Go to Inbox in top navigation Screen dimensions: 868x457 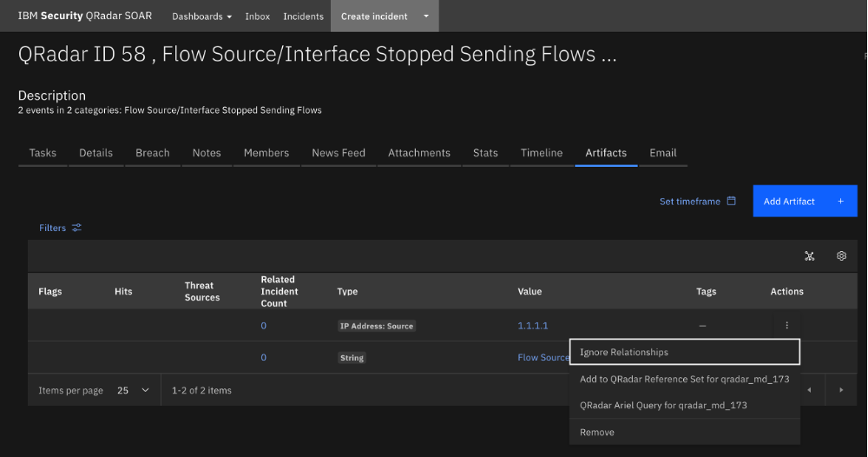(x=258, y=17)
